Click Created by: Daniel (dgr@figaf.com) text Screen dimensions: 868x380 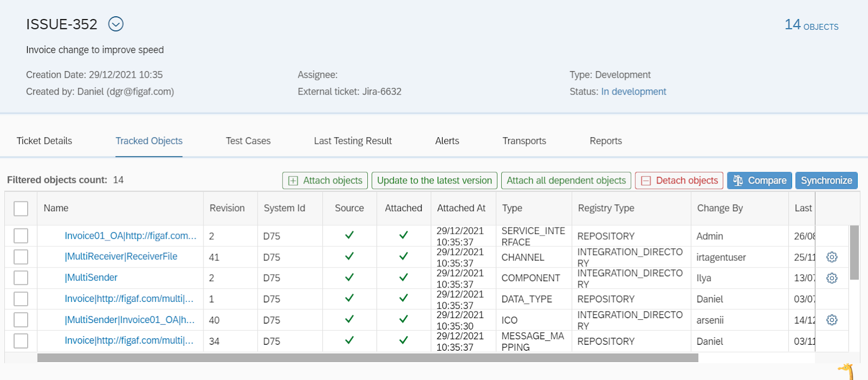(100, 92)
